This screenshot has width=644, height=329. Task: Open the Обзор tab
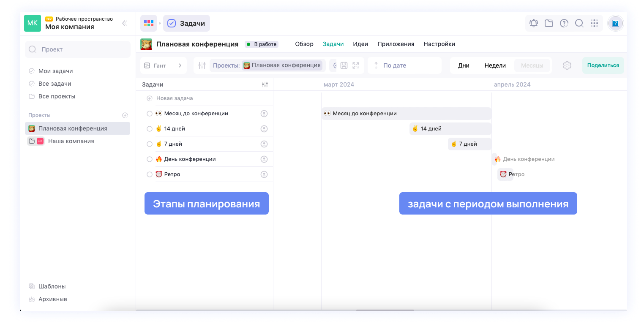click(x=304, y=44)
